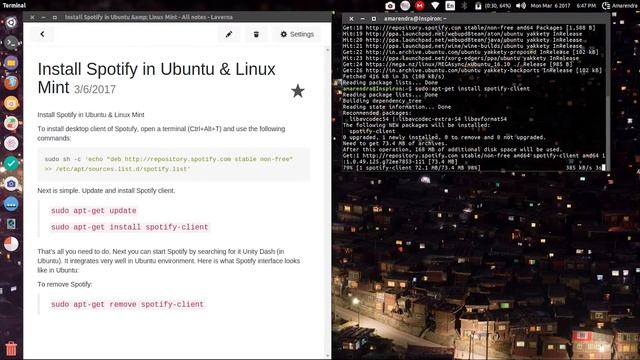
Task: Open the Wi-Fi network menu
Action: [x=435, y=6]
